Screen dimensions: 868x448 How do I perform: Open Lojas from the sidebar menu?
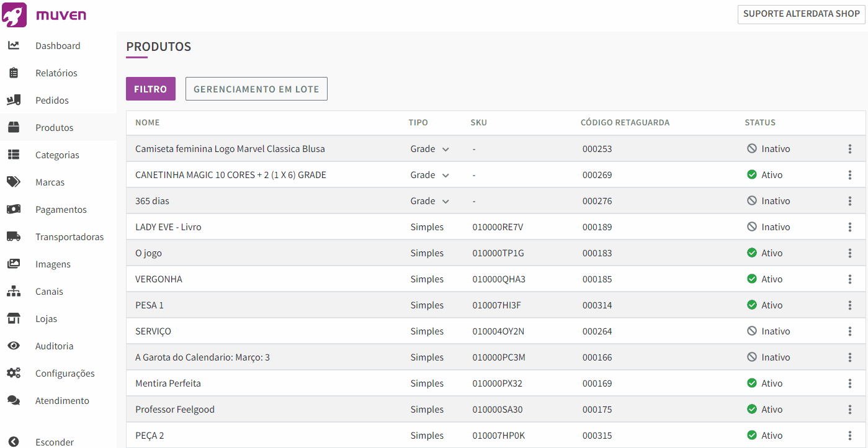pyautogui.click(x=46, y=319)
